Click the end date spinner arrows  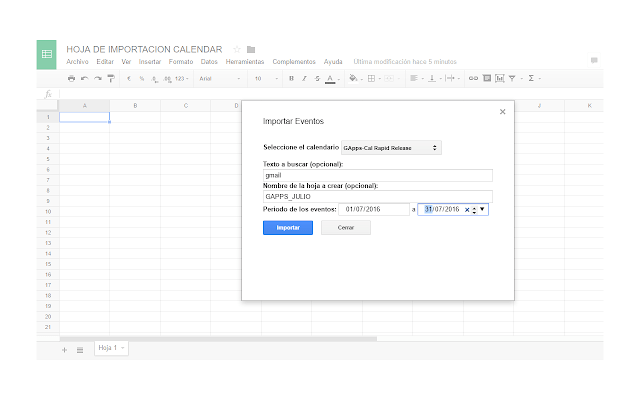[x=474, y=210]
